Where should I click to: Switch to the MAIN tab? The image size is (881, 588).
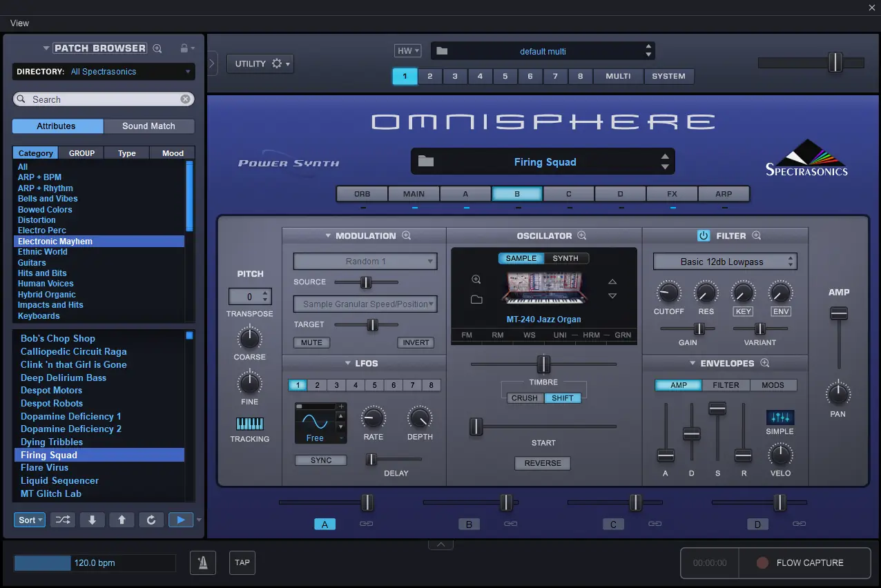tap(414, 194)
